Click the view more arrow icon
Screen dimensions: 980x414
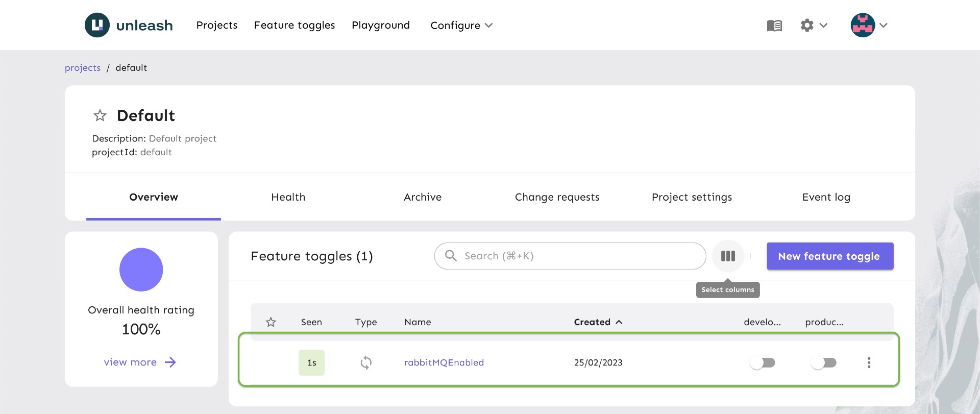(x=170, y=362)
